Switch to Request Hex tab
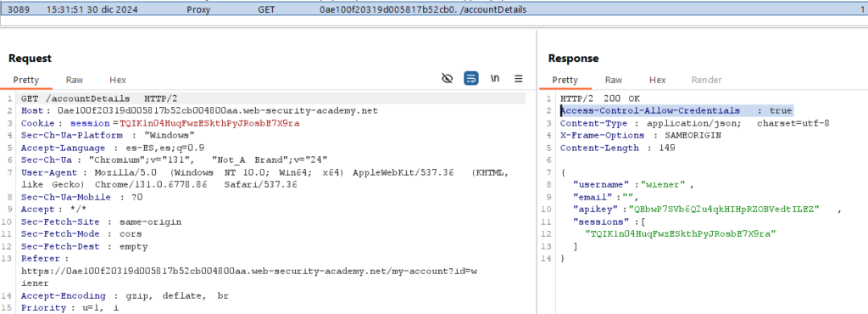 point(117,80)
